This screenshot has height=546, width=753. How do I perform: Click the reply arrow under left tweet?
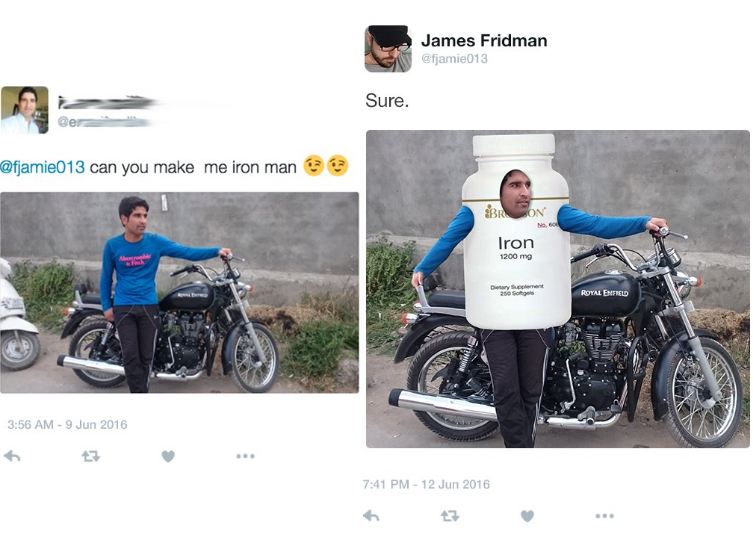click(12, 456)
